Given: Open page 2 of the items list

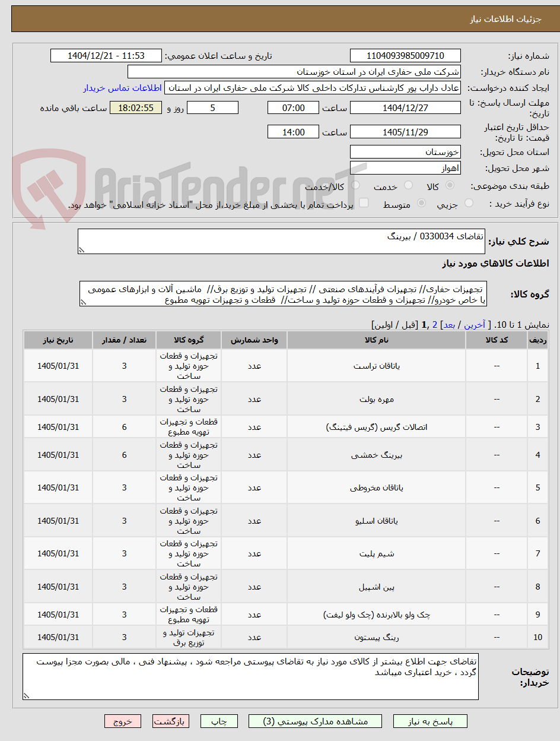Looking at the screenshot, I should (x=435, y=325).
